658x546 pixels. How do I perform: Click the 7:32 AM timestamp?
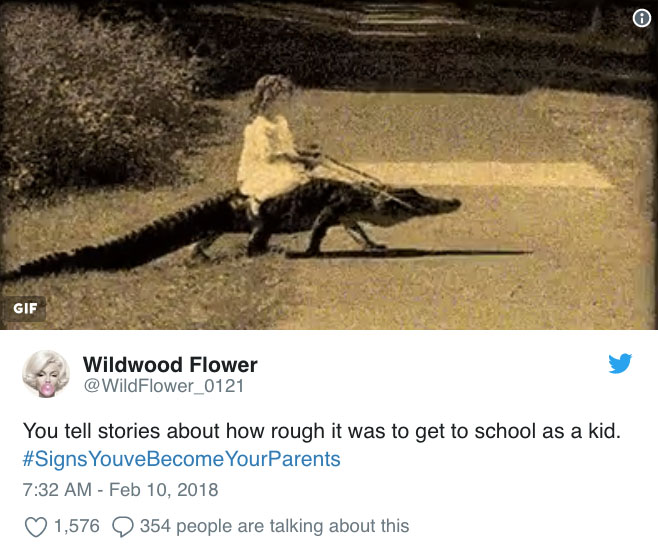tap(56, 491)
